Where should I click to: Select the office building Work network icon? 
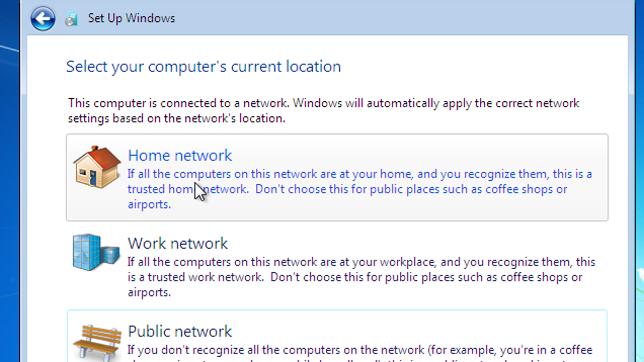[96, 252]
